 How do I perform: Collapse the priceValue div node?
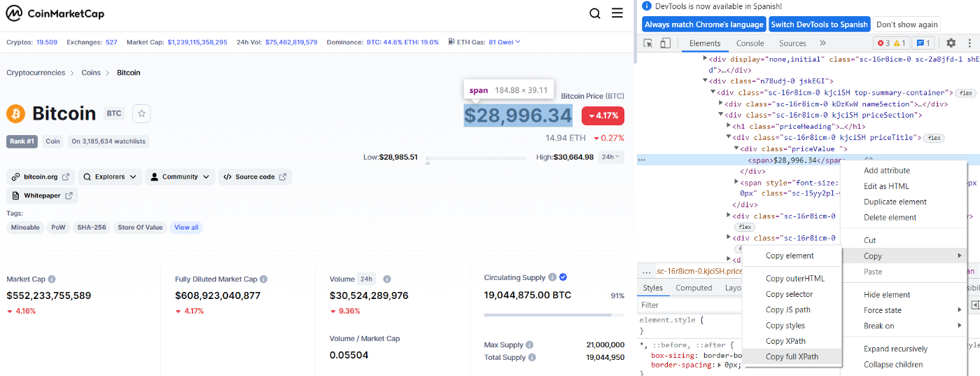click(x=736, y=149)
